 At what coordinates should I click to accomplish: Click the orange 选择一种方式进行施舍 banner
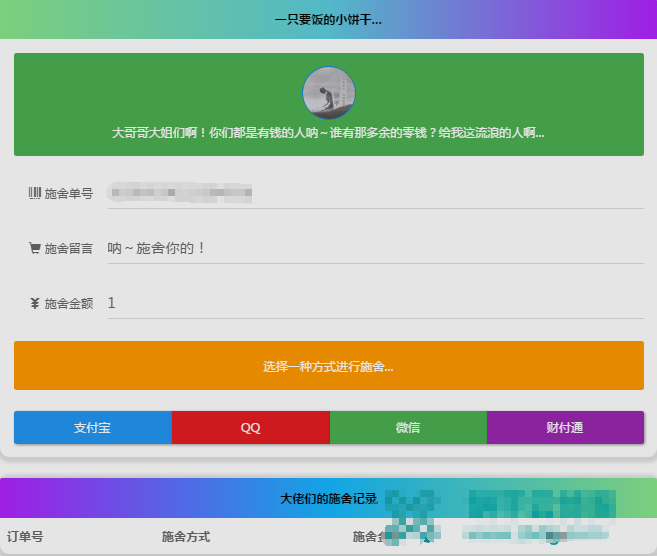(x=329, y=365)
